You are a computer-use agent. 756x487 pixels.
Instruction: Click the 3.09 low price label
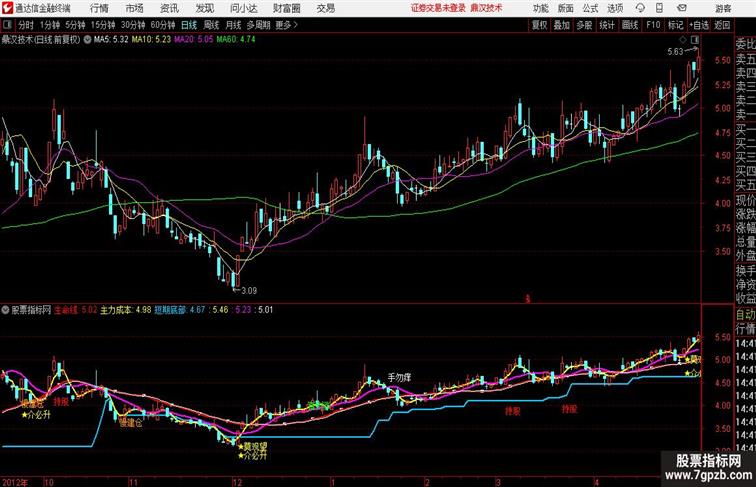click(x=249, y=290)
